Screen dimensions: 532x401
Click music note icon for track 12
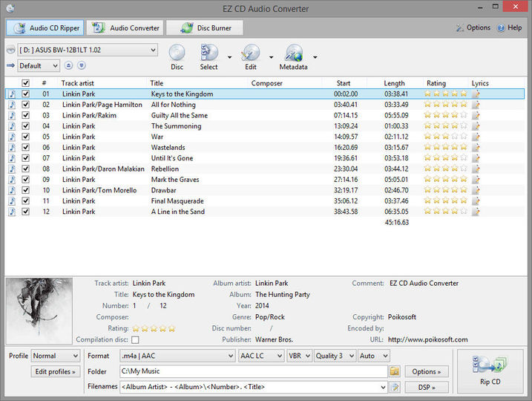[x=12, y=212]
